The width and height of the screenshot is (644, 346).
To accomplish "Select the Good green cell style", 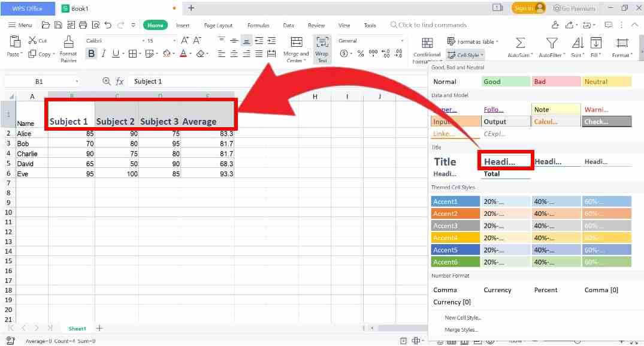I will (x=505, y=80).
